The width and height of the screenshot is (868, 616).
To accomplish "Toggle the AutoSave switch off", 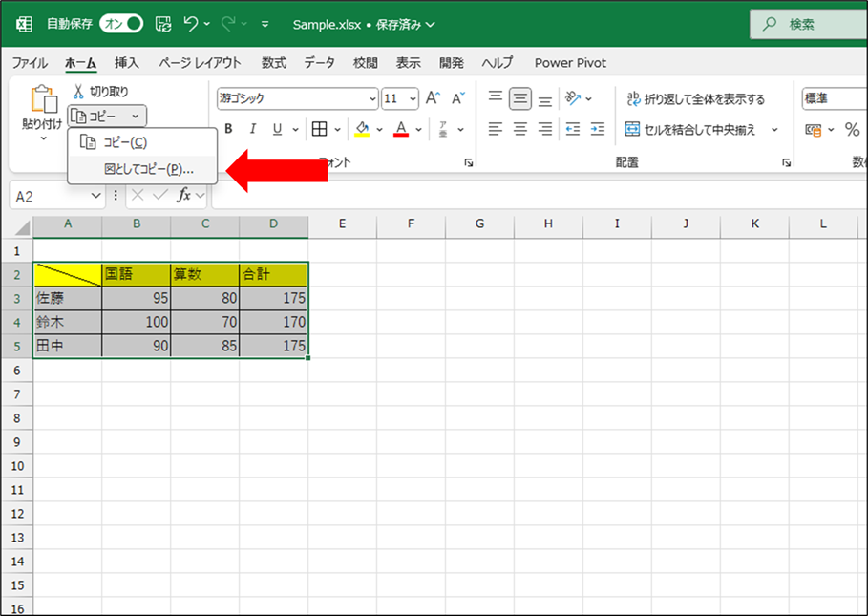I will pos(121,24).
